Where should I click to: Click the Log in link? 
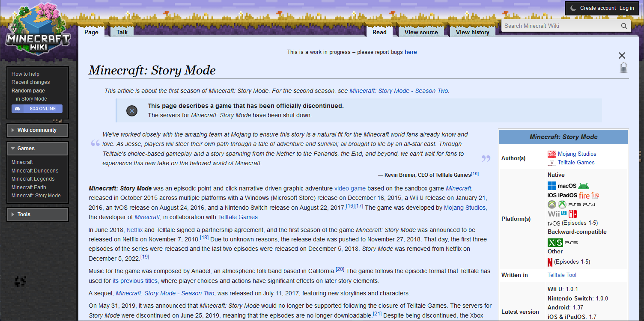626,8
